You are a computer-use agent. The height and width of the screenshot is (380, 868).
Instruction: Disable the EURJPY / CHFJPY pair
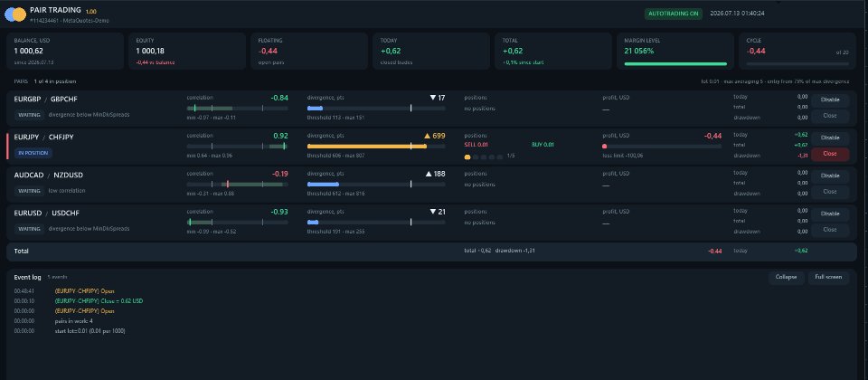tap(830, 138)
